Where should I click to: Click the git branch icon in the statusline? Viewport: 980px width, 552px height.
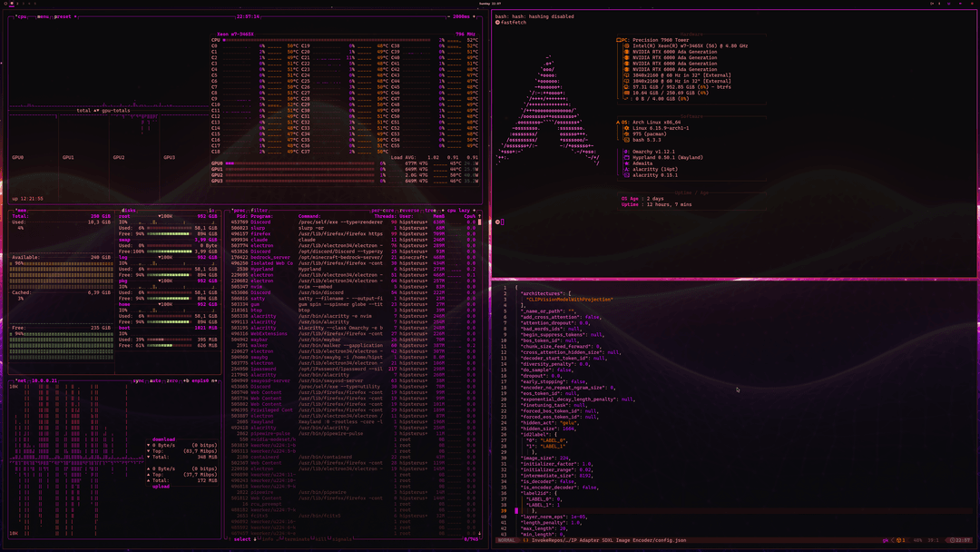tap(886, 537)
